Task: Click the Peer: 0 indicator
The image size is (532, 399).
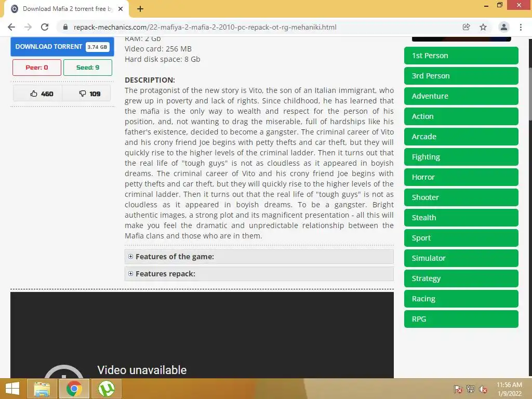Action: tap(37, 68)
